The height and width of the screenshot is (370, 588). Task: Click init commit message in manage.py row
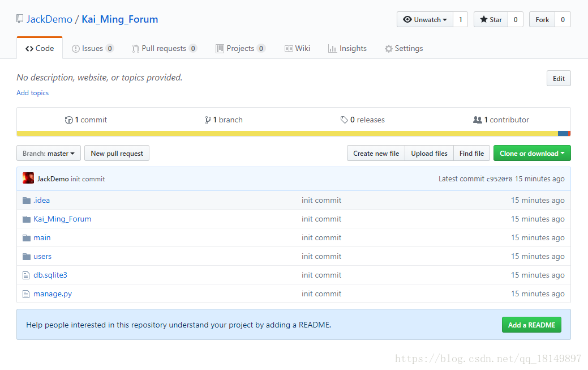tap(321, 294)
